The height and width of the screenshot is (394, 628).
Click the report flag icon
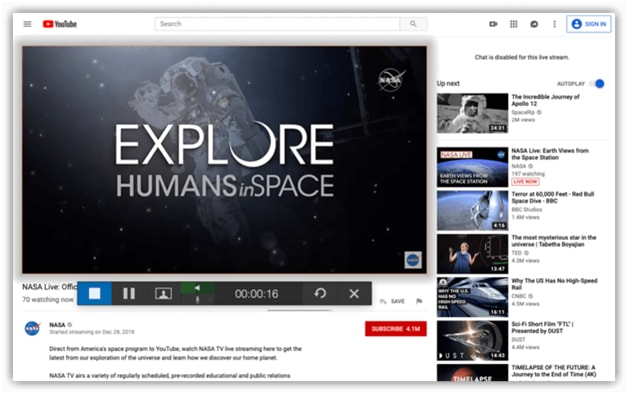pyautogui.click(x=419, y=301)
